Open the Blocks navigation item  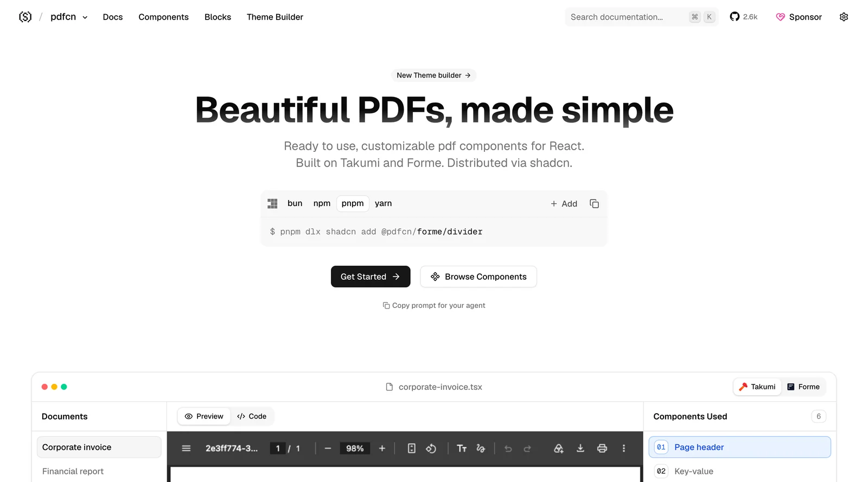218,17
